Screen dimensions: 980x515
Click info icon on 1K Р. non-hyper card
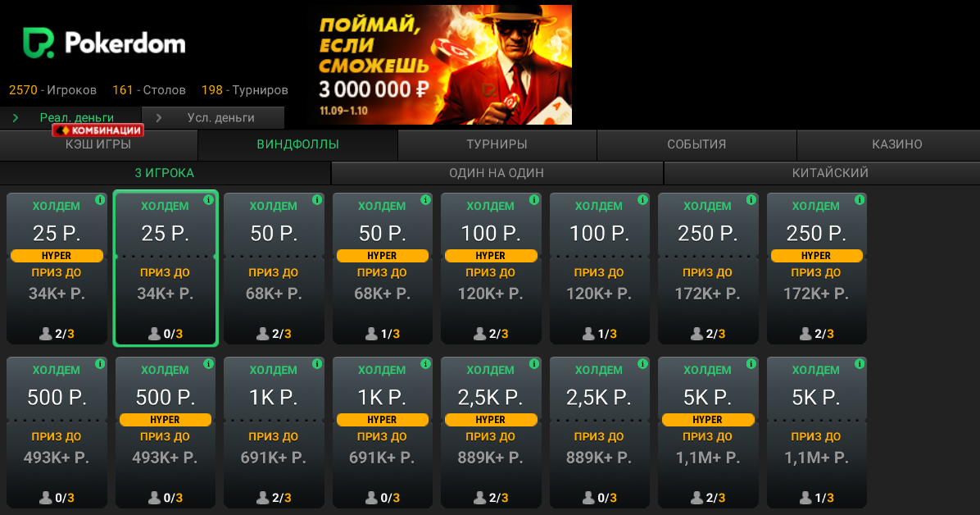317,363
